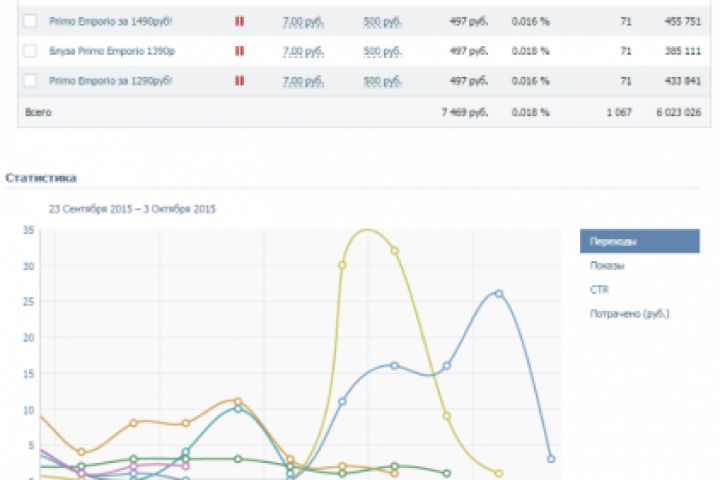Edit 7.00 руб. price in first row
The width and height of the screenshot is (720, 480).
(x=303, y=22)
